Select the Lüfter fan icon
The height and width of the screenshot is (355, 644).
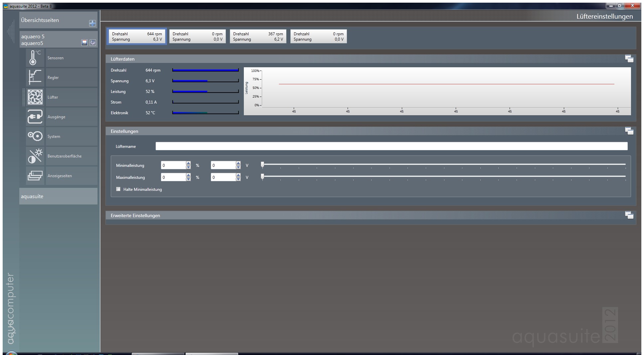tap(35, 97)
